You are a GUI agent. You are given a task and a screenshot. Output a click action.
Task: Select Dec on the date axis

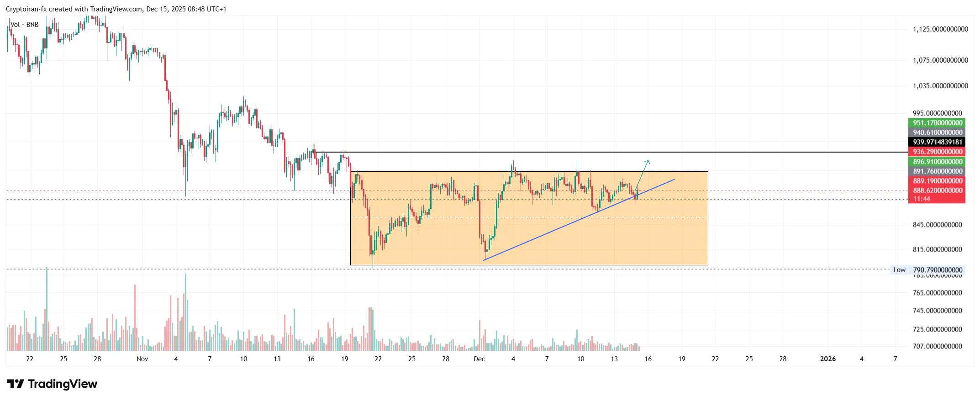pyautogui.click(x=479, y=359)
